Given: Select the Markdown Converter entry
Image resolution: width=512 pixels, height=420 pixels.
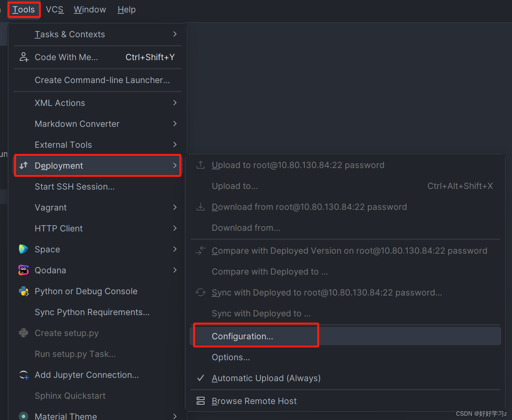Looking at the screenshot, I should (x=97, y=124).
